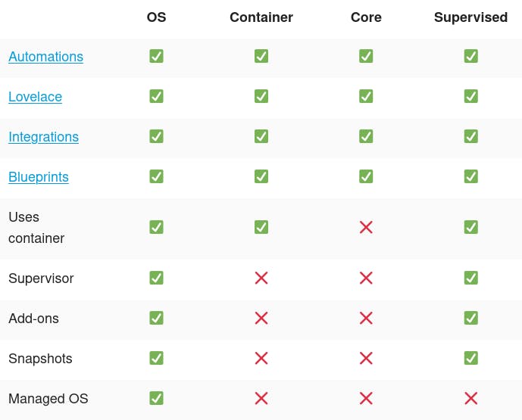Open the Blueprints link

point(39,177)
